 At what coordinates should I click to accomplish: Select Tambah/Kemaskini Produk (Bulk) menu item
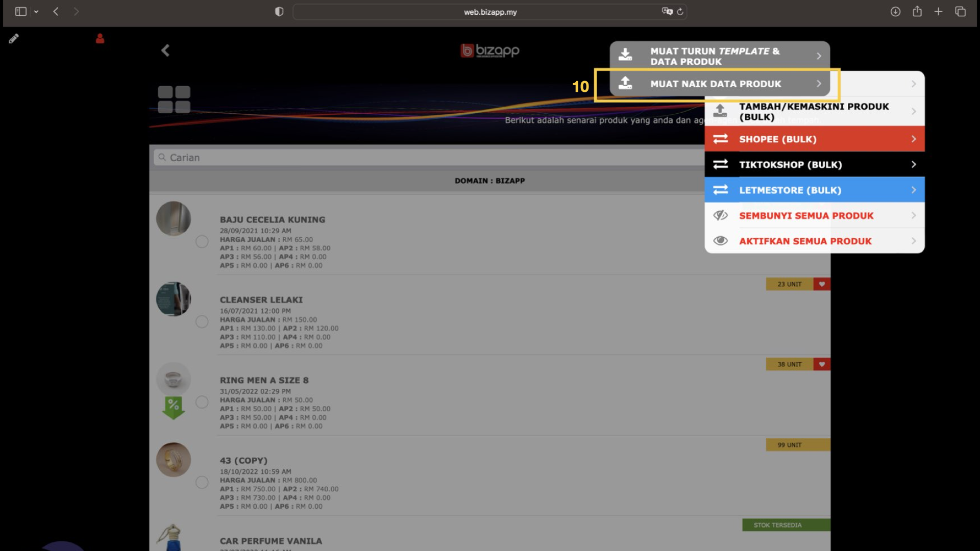point(815,111)
